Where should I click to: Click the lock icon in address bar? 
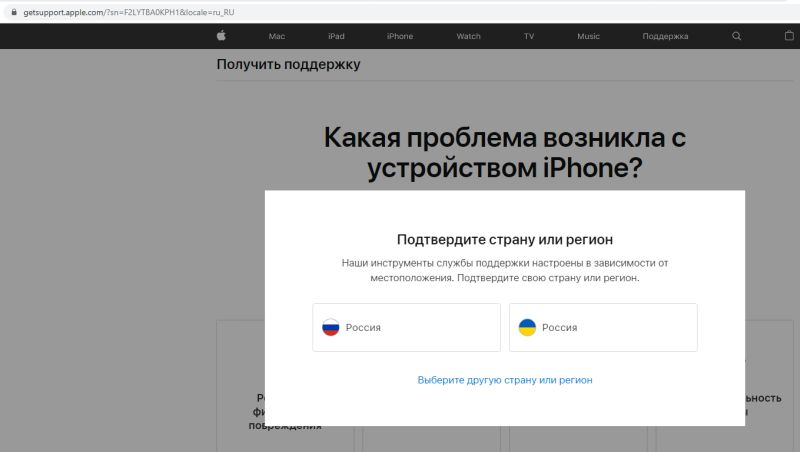pyautogui.click(x=14, y=12)
